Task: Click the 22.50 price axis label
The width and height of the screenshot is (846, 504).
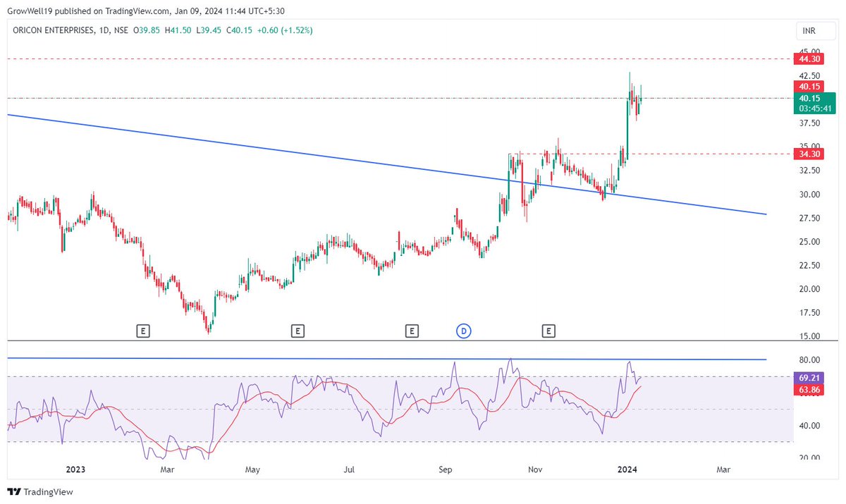Action: click(811, 266)
